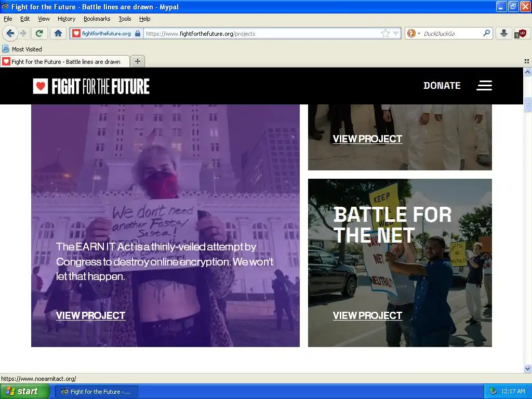Click the vertical scrollbar thumb
This screenshot has width=532, height=399.
click(x=527, y=104)
